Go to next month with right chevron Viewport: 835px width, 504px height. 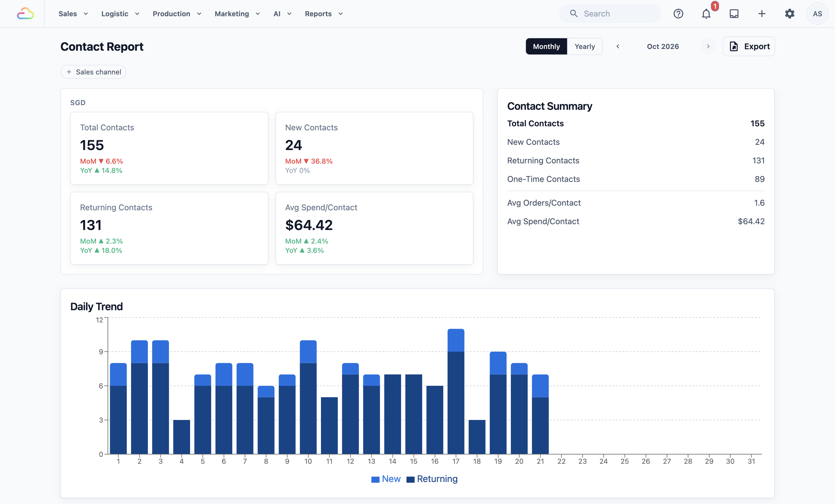coord(708,46)
